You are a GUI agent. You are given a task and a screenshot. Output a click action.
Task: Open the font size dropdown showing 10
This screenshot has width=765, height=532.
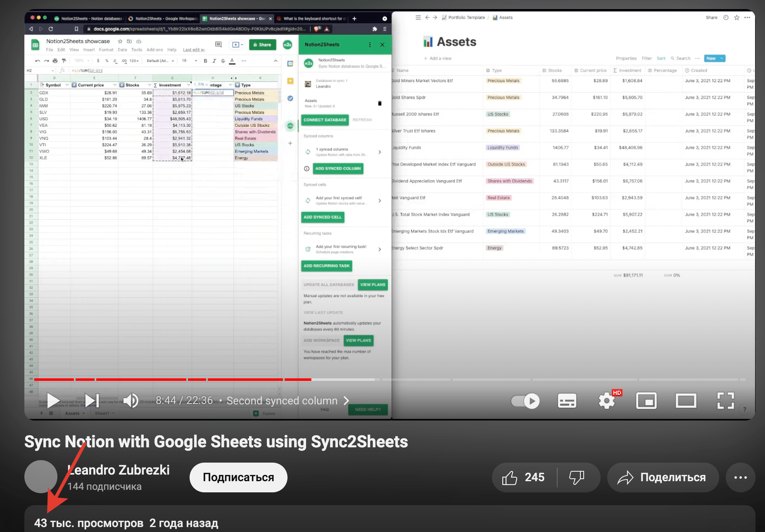point(190,61)
